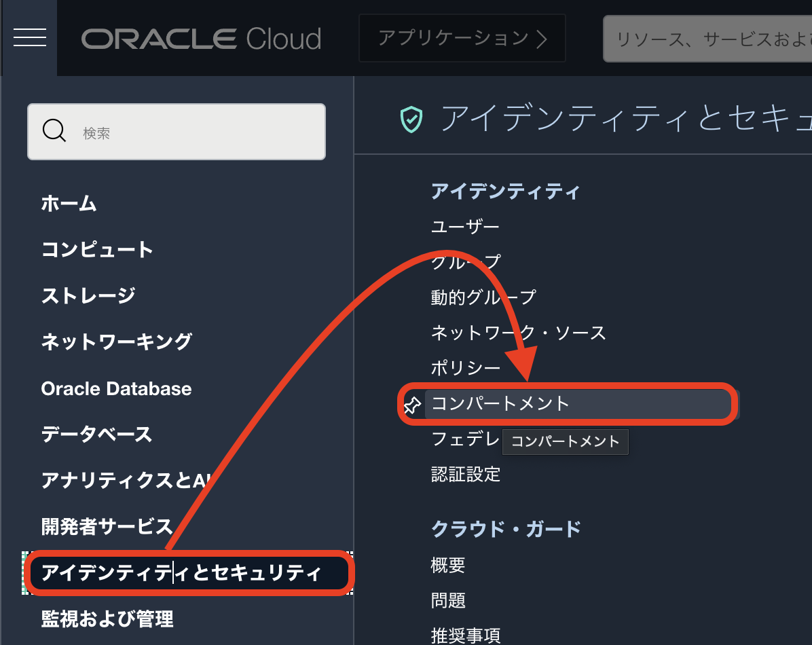This screenshot has width=812, height=645.
Task: Open the 認証設定 link
Action: click(x=465, y=474)
